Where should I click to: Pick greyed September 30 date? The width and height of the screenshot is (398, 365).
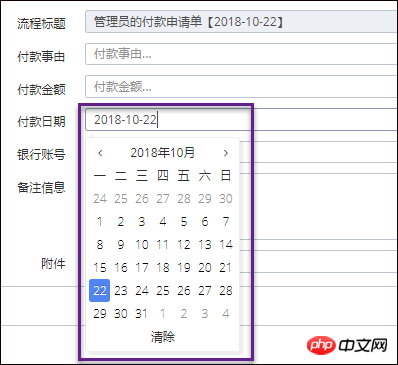click(226, 199)
